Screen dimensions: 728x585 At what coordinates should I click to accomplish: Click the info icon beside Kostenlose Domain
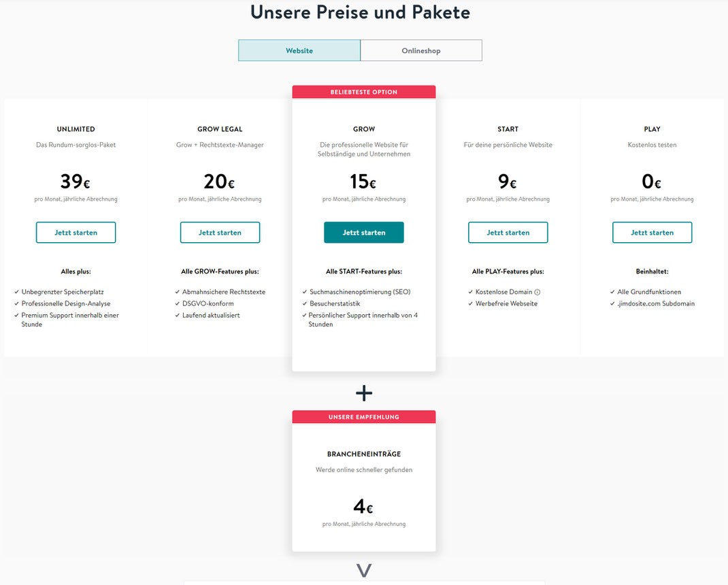[537, 292]
